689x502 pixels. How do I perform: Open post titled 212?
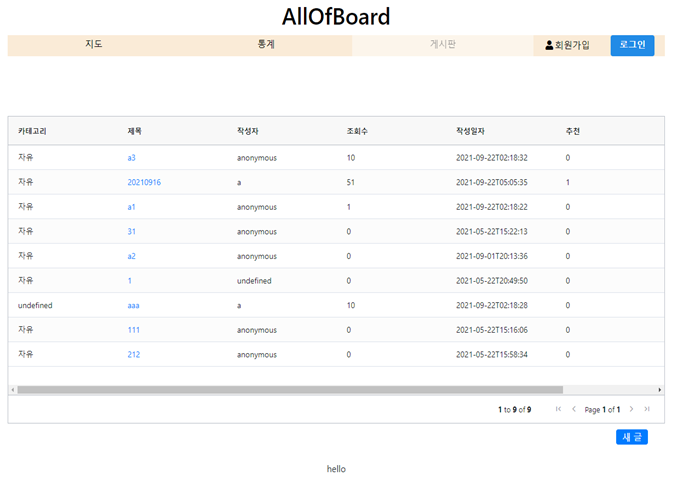pyautogui.click(x=134, y=355)
